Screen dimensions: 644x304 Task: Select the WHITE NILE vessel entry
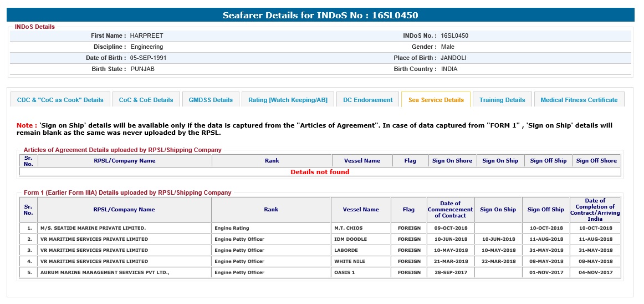tap(349, 261)
